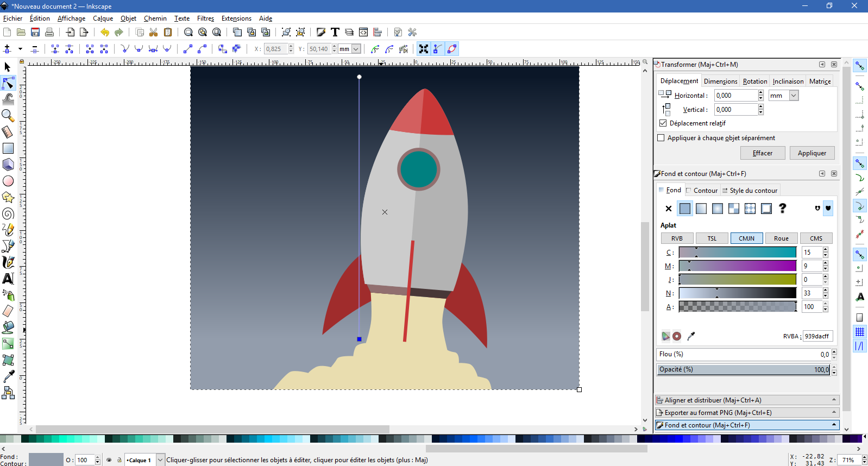The image size is (868, 466).
Task: Select the RVB color mode
Action: pos(677,238)
